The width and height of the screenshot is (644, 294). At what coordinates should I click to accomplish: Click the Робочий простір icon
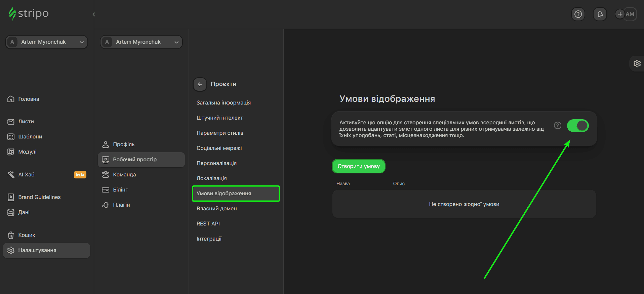click(x=106, y=160)
